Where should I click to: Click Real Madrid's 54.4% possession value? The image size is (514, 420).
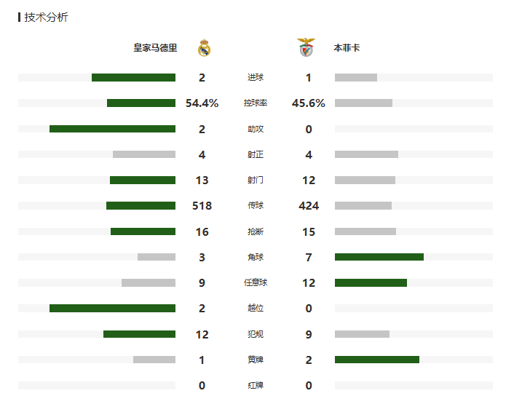(x=202, y=103)
